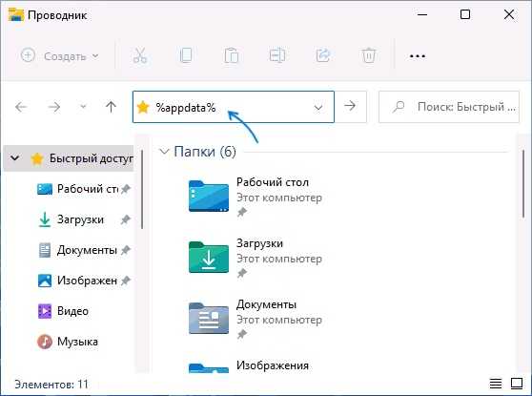Click the Cut scissors icon

point(140,55)
